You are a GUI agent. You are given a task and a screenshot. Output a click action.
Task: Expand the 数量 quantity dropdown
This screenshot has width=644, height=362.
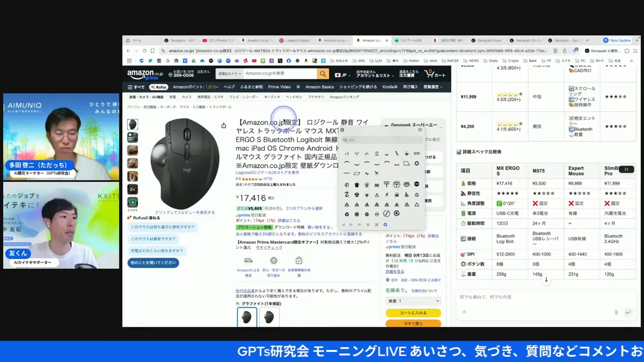[413, 301]
